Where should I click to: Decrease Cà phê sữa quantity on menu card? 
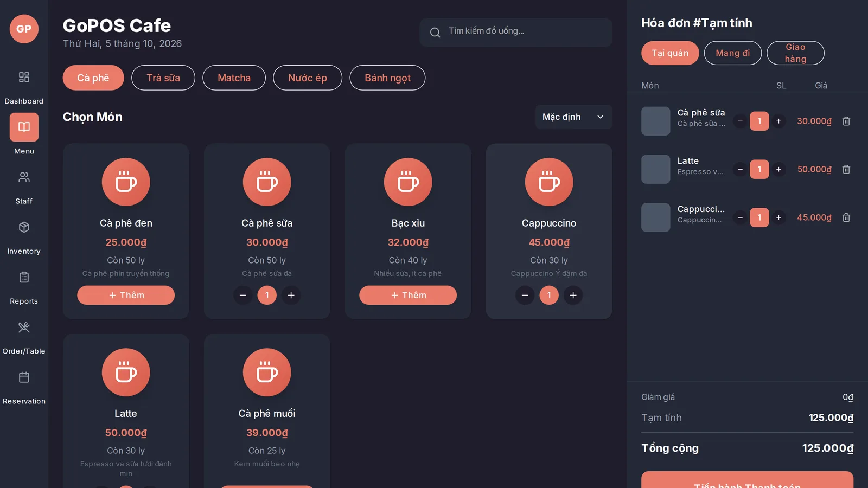coord(243,295)
